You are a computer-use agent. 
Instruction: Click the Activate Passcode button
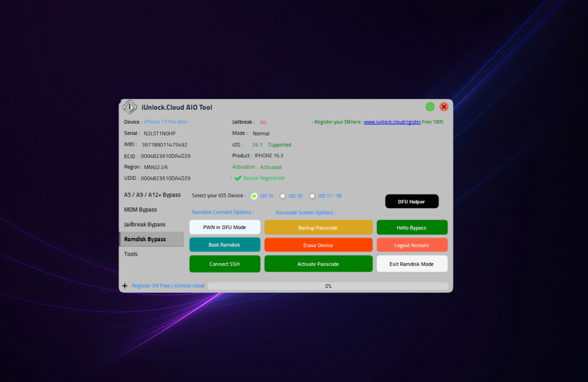[x=318, y=264]
